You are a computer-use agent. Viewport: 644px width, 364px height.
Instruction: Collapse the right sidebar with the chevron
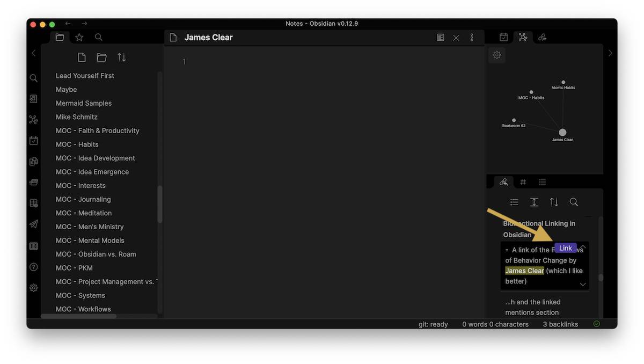[x=610, y=53]
